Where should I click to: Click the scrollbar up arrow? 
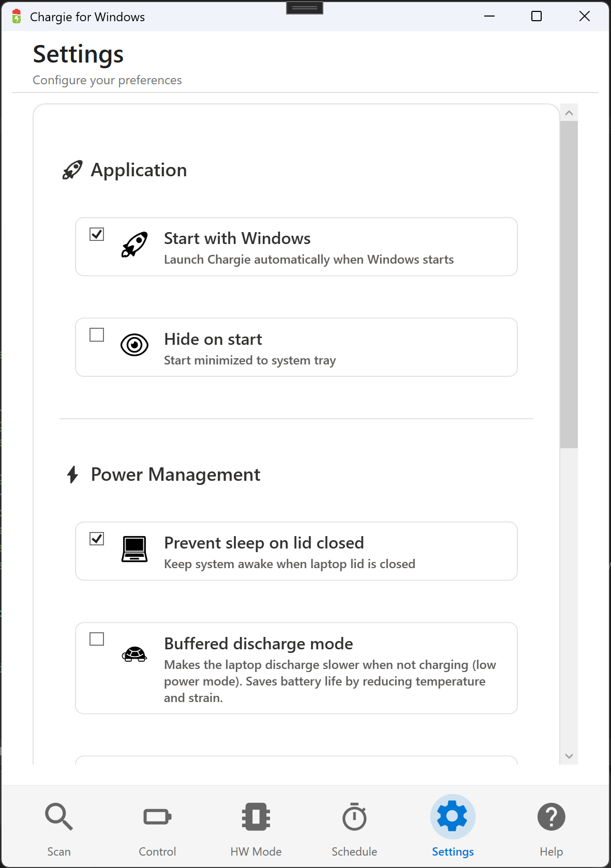click(x=569, y=113)
